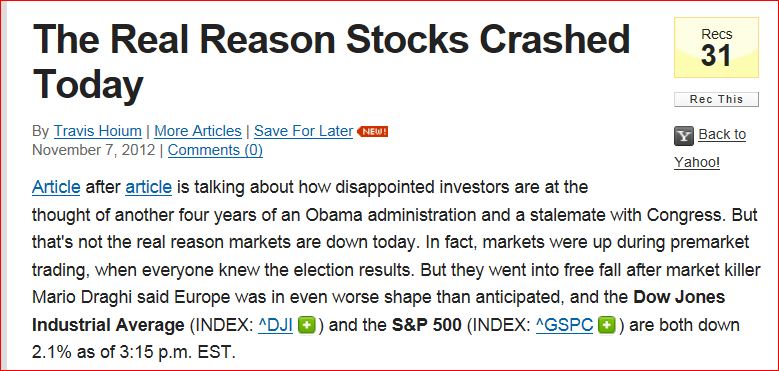
Task: Click the gray Yahoo Y icon
Action: coord(684,136)
